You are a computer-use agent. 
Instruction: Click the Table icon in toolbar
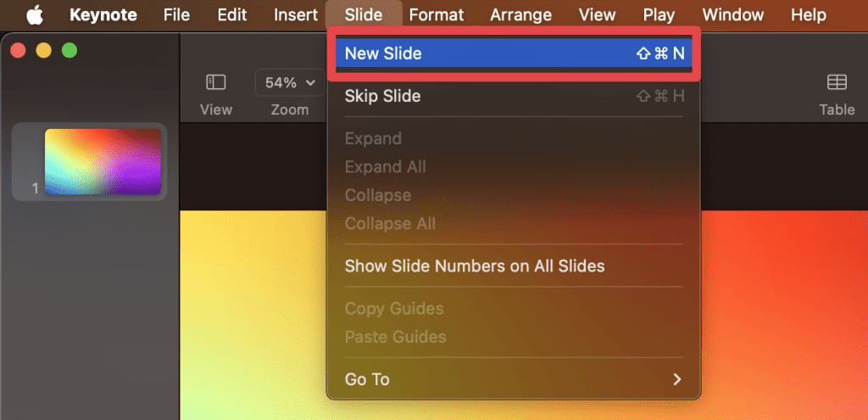[x=837, y=82]
